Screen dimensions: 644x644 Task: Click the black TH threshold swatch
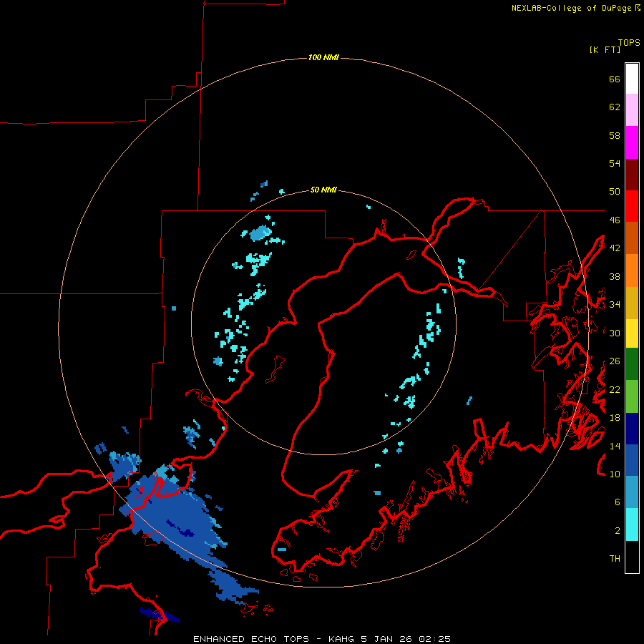[x=632, y=557]
